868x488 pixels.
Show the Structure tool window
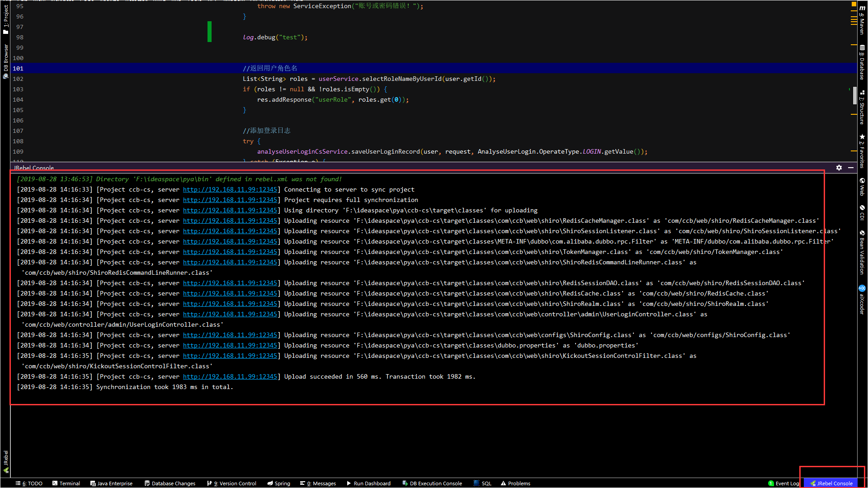click(862, 107)
